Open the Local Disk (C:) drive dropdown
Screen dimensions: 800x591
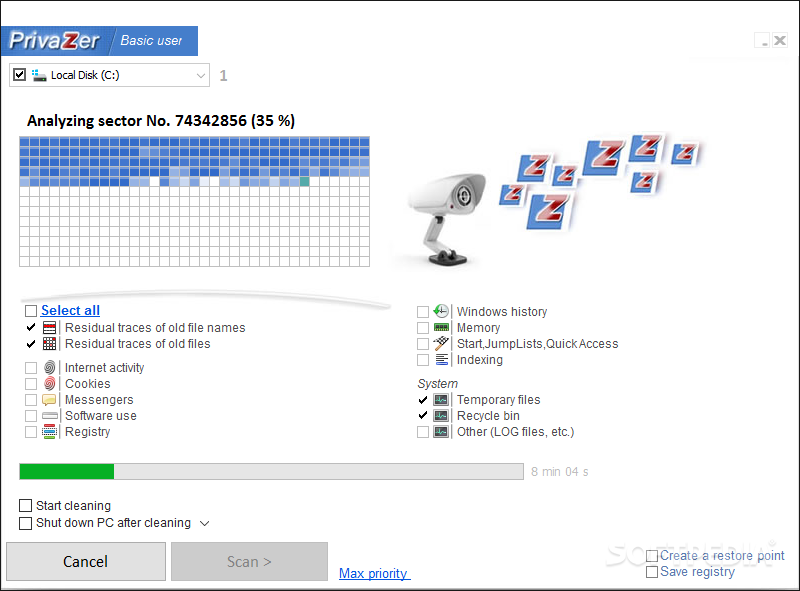click(201, 76)
